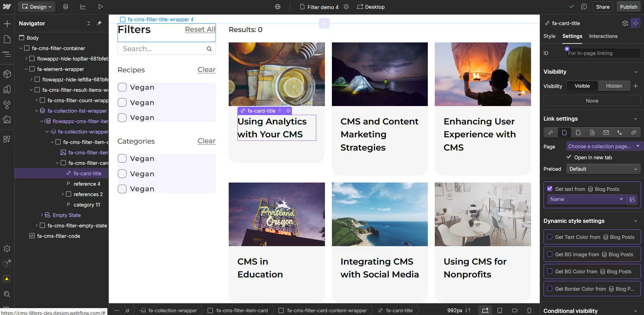This screenshot has height=315, width=644.
Task: Pin the Navigator panel
Action: coord(99,23)
